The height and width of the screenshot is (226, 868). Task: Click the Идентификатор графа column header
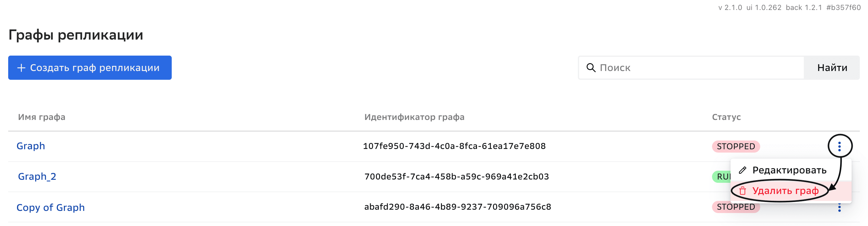[414, 117]
